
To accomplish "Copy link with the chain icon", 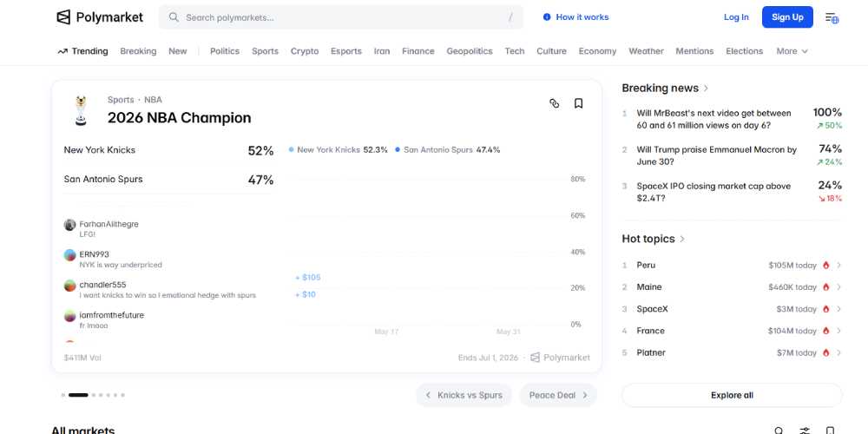I will 554,103.
